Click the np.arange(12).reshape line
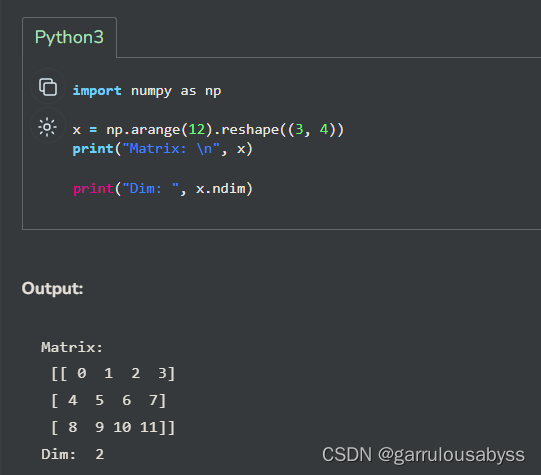Image resolution: width=541 pixels, height=475 pixels. (208, 130)
